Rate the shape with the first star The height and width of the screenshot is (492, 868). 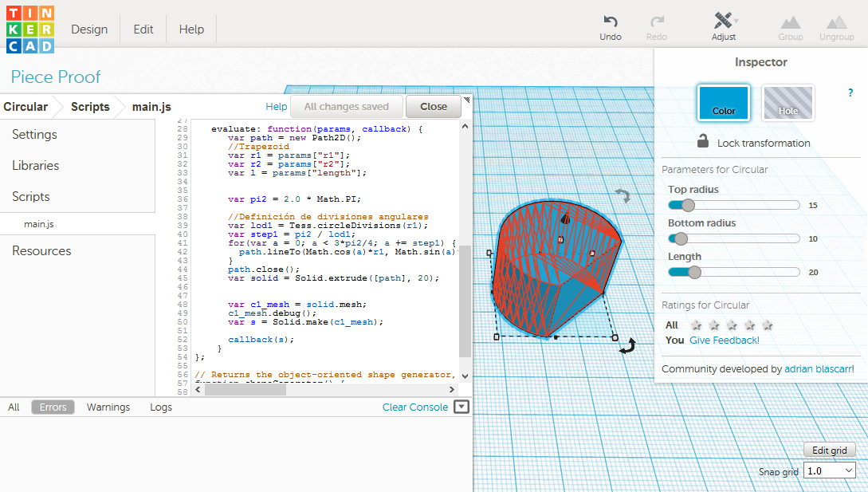697,325
